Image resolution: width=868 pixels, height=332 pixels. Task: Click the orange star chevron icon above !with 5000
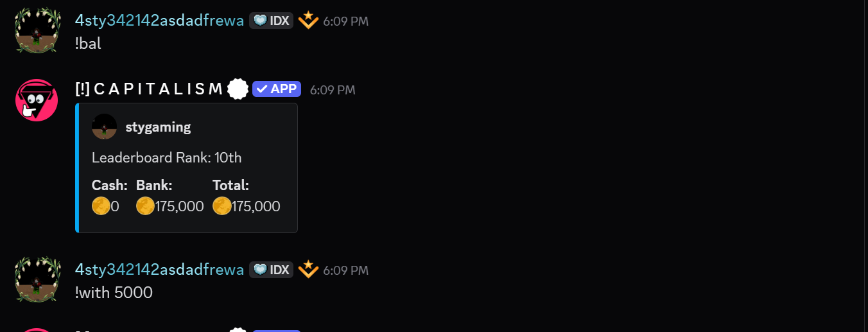308,269
